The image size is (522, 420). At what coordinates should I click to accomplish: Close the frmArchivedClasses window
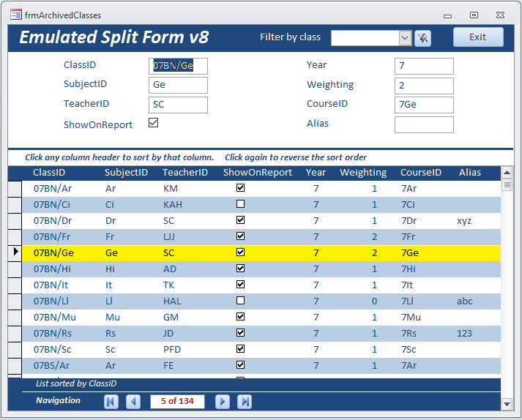click(500, 15)
